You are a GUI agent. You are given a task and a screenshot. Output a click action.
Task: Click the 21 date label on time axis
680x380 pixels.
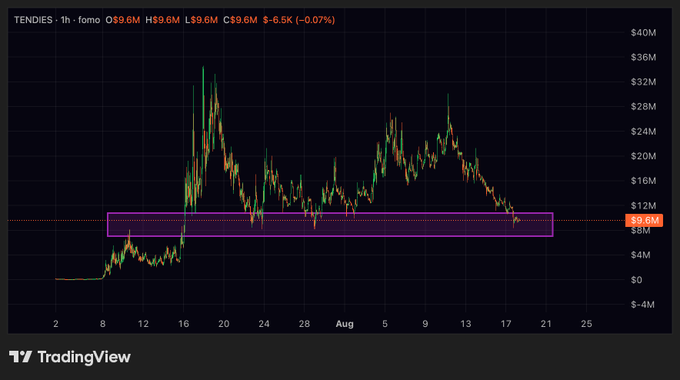[x=546, y=324]
